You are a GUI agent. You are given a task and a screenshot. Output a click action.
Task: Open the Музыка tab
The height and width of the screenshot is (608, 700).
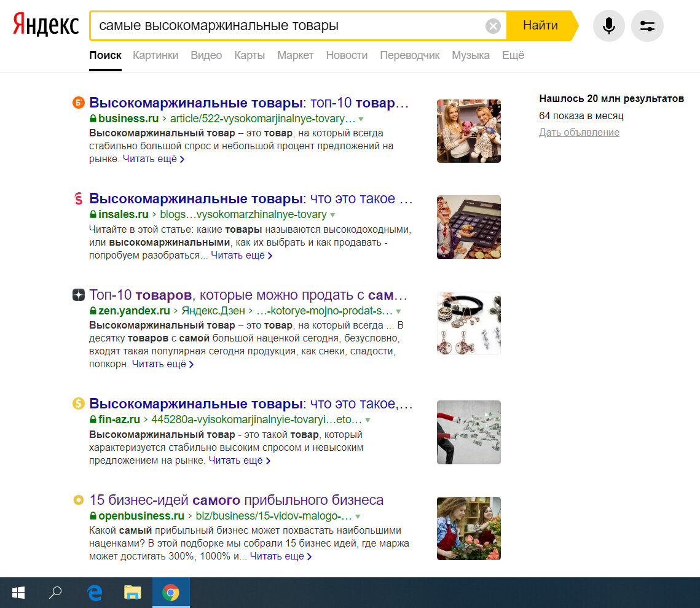tap(471, 55)
